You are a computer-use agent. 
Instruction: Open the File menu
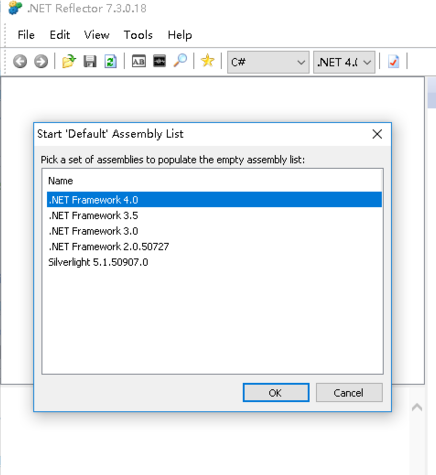pos(26,35)
